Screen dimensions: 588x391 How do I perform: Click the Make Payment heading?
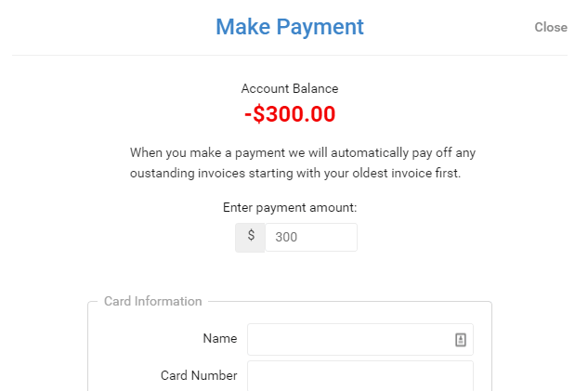tap(290, 27)
